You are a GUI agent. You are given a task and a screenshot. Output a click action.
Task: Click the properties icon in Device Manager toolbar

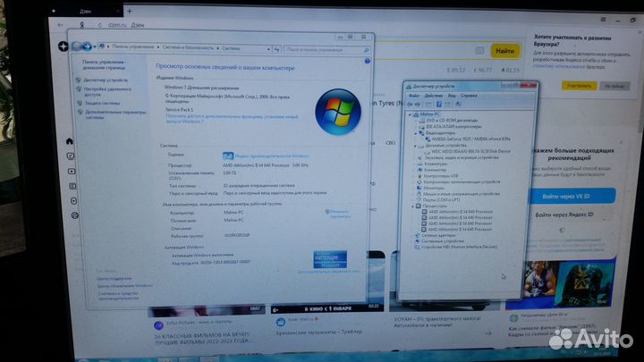pos(438,105)
